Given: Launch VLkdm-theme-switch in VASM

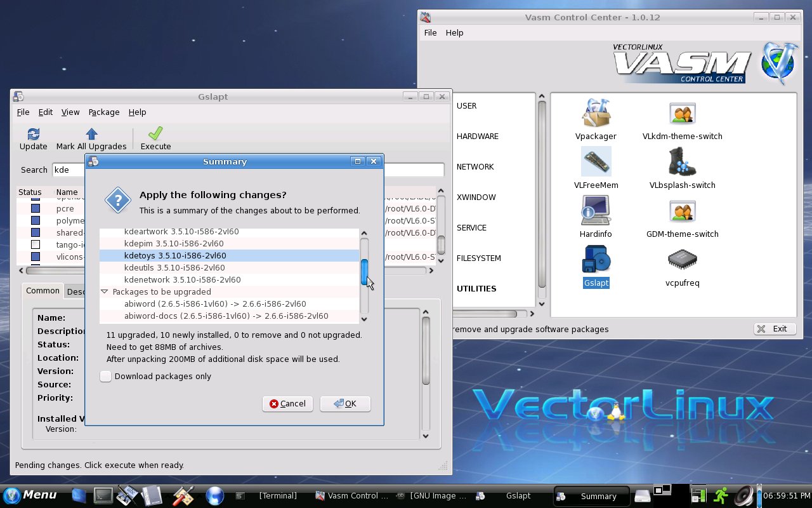Looking at the screenshot, I should coord(682,114).
